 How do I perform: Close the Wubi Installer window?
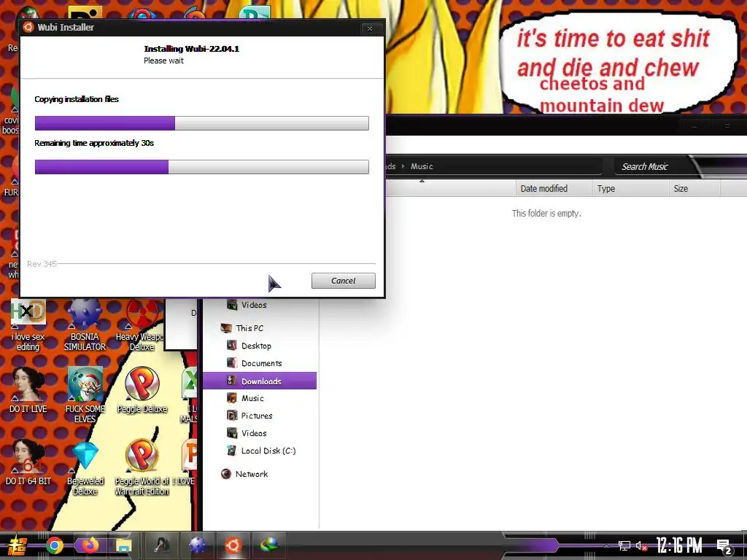(370, 28)
